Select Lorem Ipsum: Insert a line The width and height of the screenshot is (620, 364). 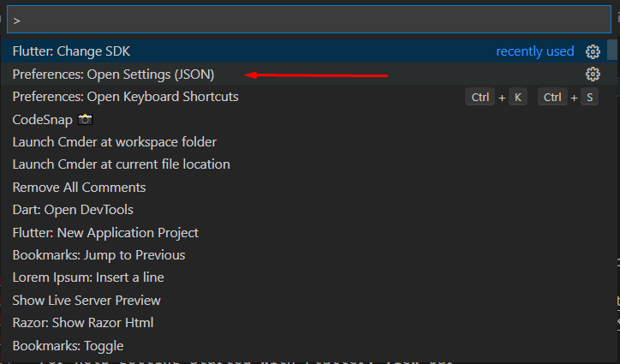88,277
